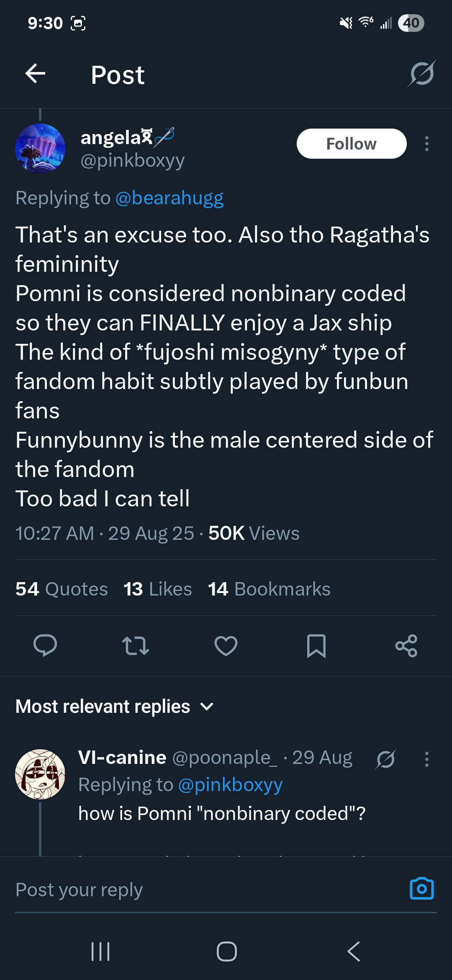Open the @bearahugg mention link
Viewport: 452px width, 980px height.
coord(169,198)
